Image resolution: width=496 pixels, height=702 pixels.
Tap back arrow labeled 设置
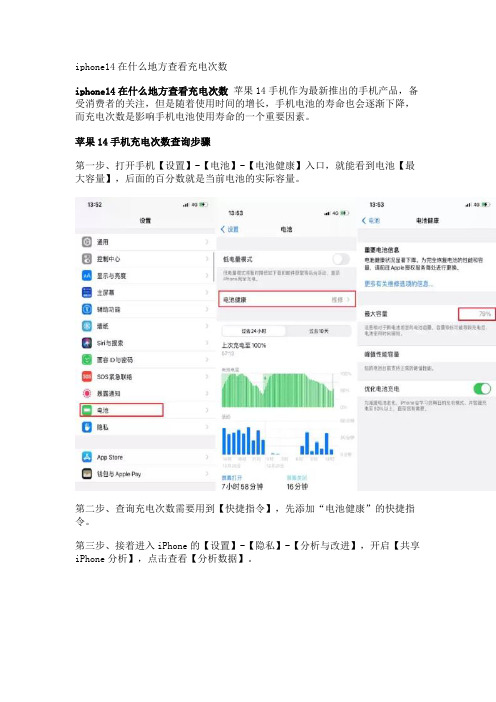[229, 229]
